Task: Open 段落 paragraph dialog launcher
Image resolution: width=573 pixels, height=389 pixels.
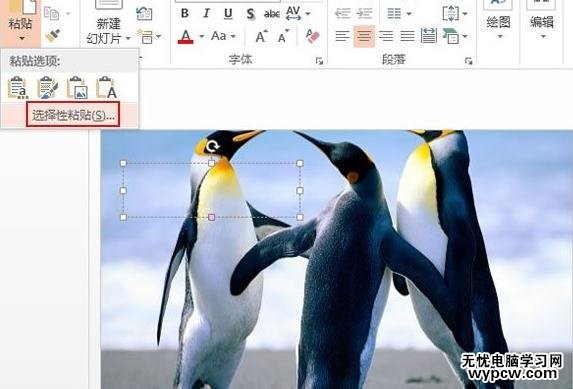Action: pyautogui.click(x=468, y=61)
